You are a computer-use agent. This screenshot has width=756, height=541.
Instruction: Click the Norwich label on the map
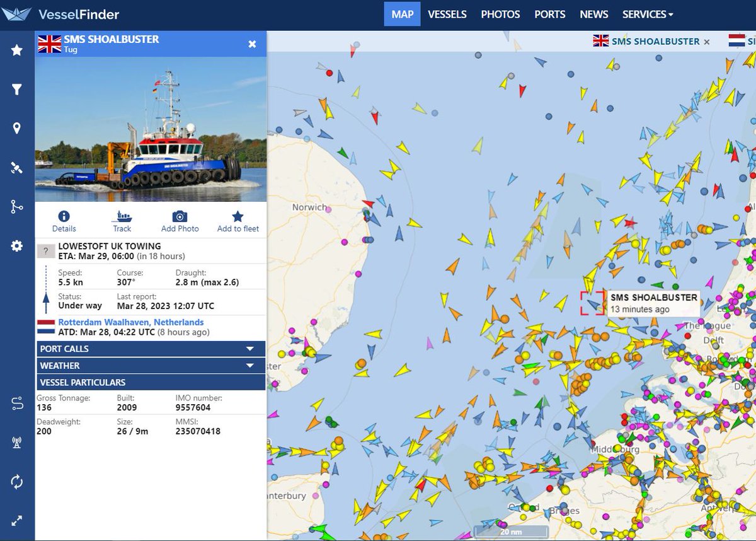coord(309,207)
